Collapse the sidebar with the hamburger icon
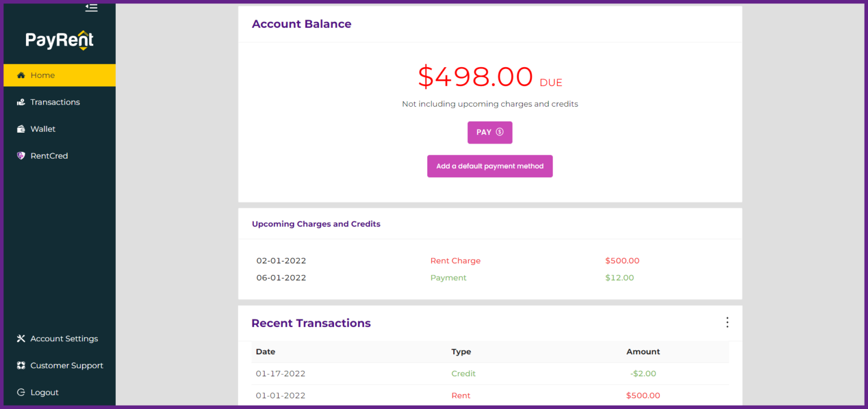The height and width of the screenshot is (409, 868). coord(91,8)
